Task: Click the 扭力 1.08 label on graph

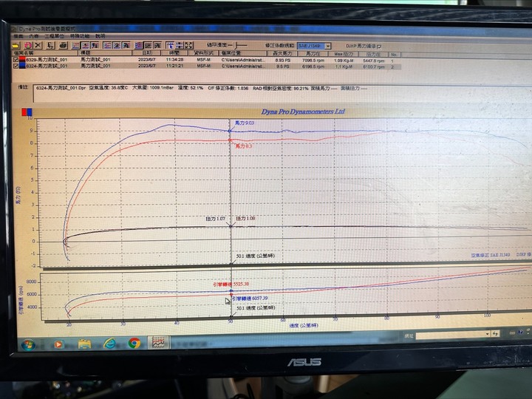Action: click(245, 218)
